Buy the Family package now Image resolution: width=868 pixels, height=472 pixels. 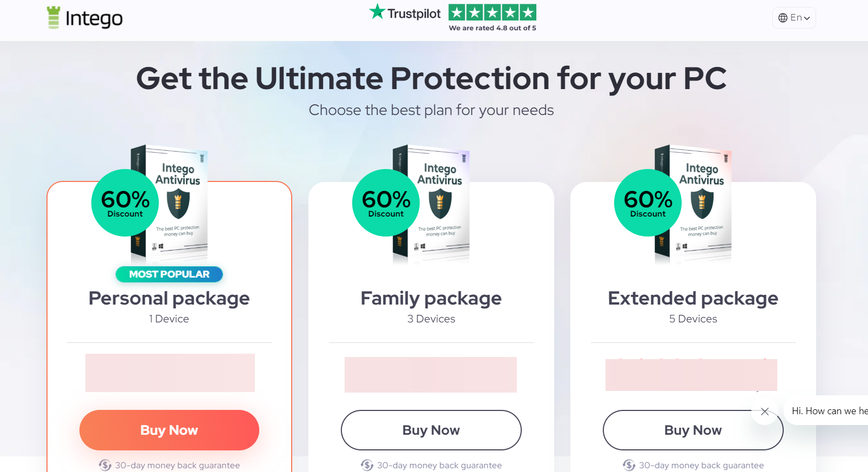431,430
